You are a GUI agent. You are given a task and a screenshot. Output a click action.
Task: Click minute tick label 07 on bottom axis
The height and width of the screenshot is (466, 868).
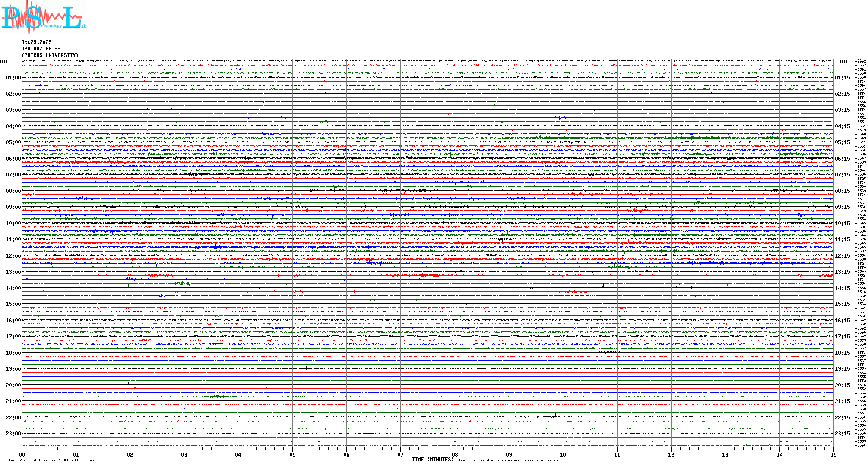tap(400, 454)
